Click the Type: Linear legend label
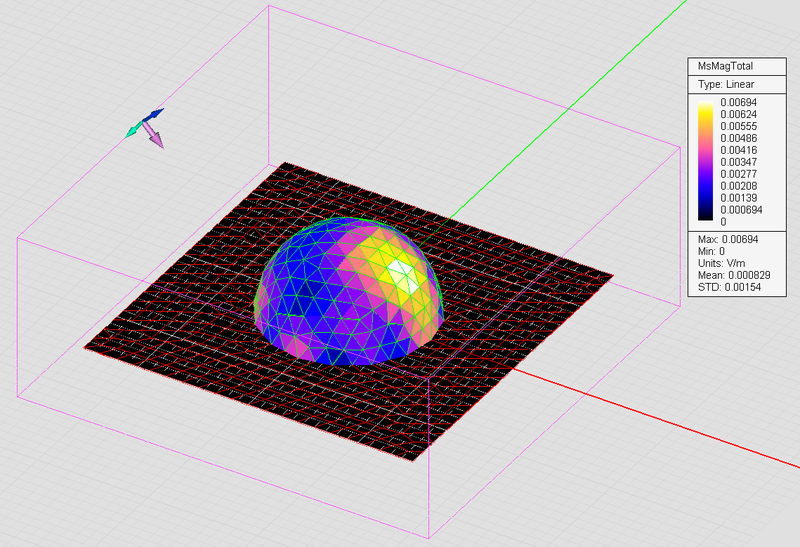800x547 pixels. coord(726,84)
